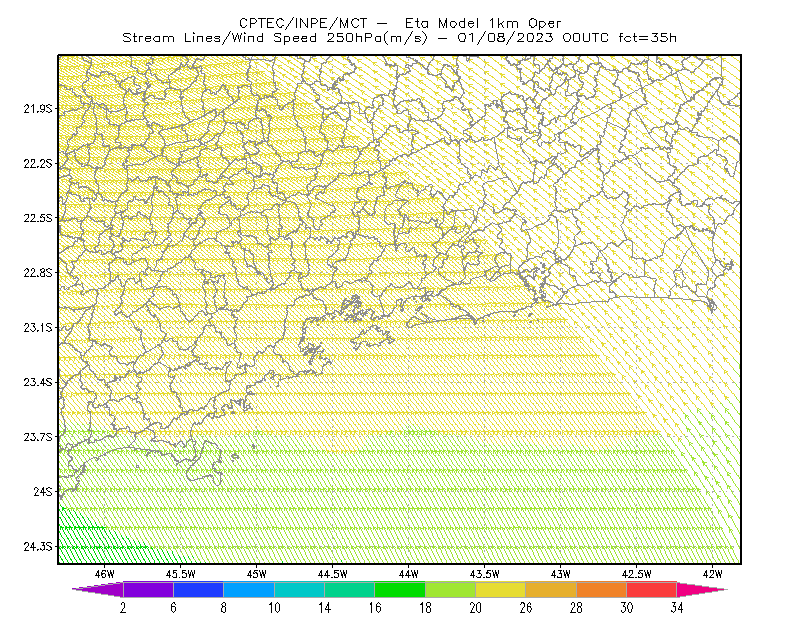800x618 pixels.
Task: Select the light blue swatch between 8 and 10
Action: point(249,589)
